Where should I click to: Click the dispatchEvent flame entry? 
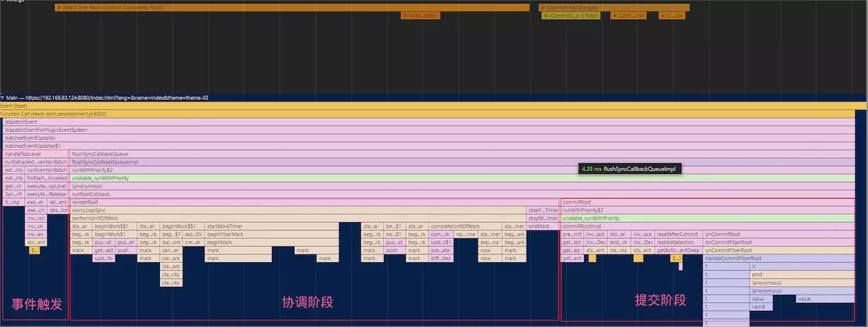click(x=429, y=121)
